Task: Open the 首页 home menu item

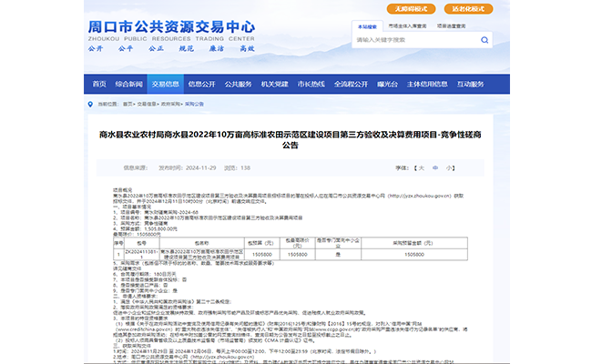Action: coord(99,84)
